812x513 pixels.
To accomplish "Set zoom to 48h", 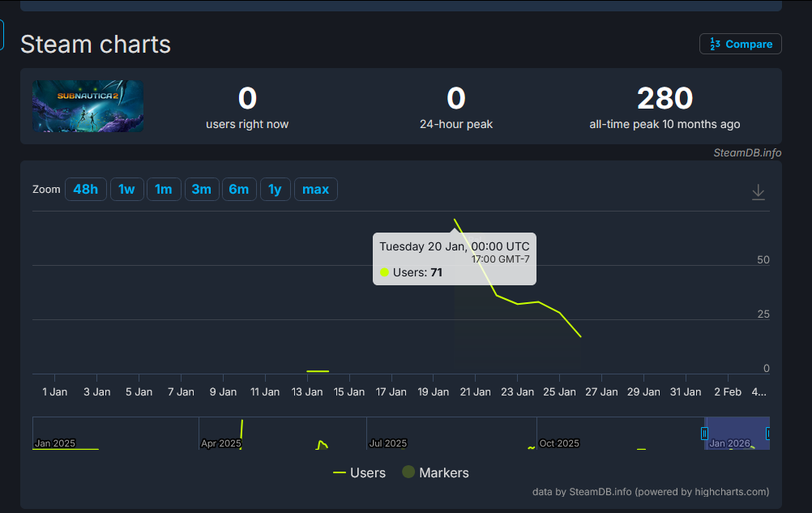I will coord(85,190).
